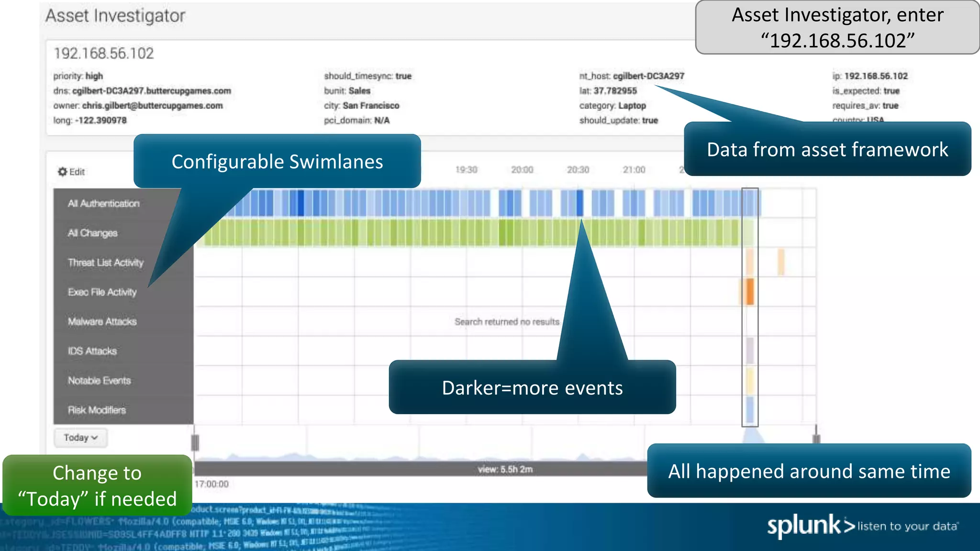Click the long -122.390978 value
The width and height of the screenshot is (980, 551).
point(100,121)
